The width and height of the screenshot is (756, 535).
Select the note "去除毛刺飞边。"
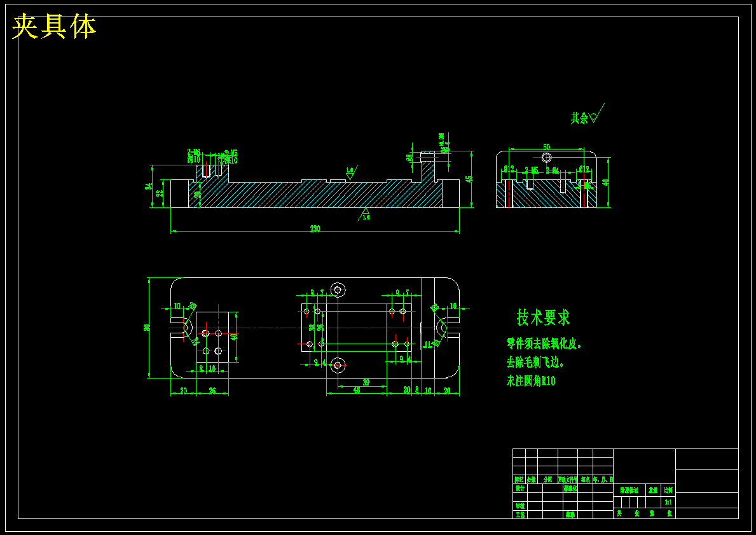coord(535,362)
